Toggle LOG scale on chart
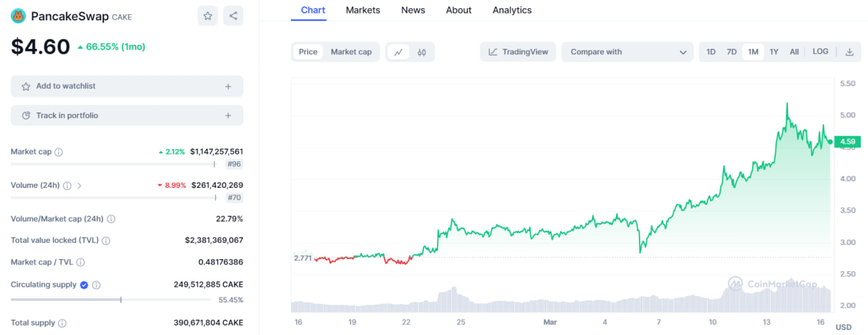 (x=821, y=52)
